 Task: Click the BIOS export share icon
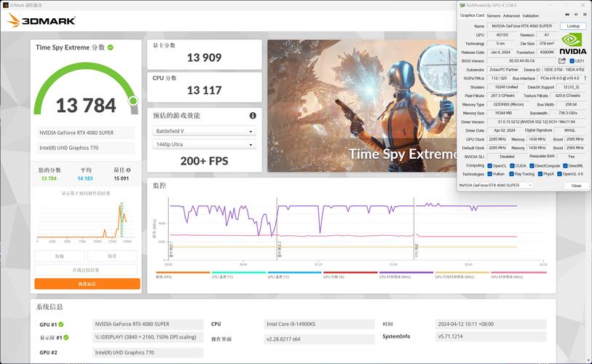coord(562,61)
